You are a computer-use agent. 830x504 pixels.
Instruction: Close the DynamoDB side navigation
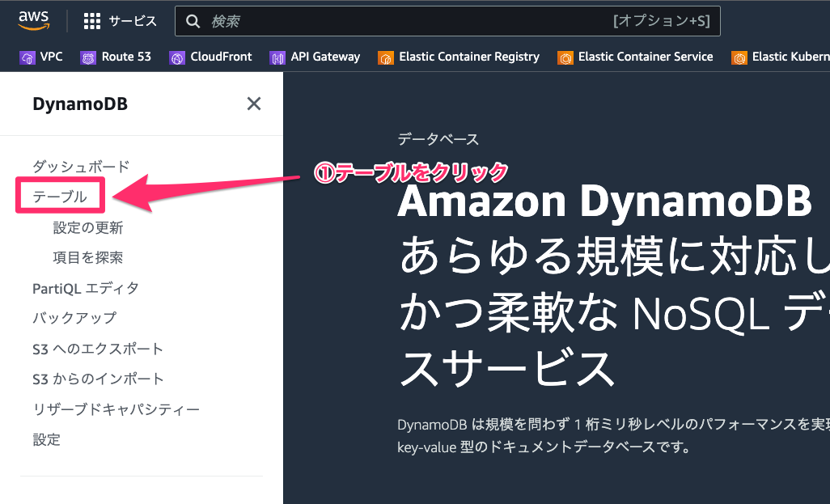pyautogui.click(x=254, y=104)
